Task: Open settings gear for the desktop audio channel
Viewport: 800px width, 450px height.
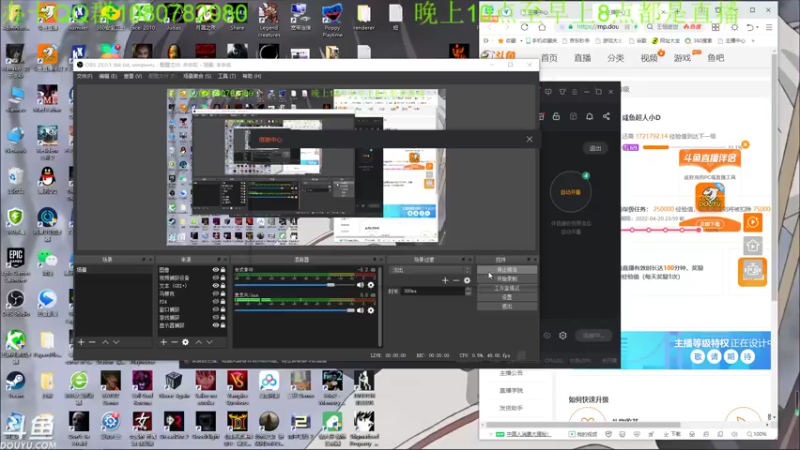Action: point(371,285)
